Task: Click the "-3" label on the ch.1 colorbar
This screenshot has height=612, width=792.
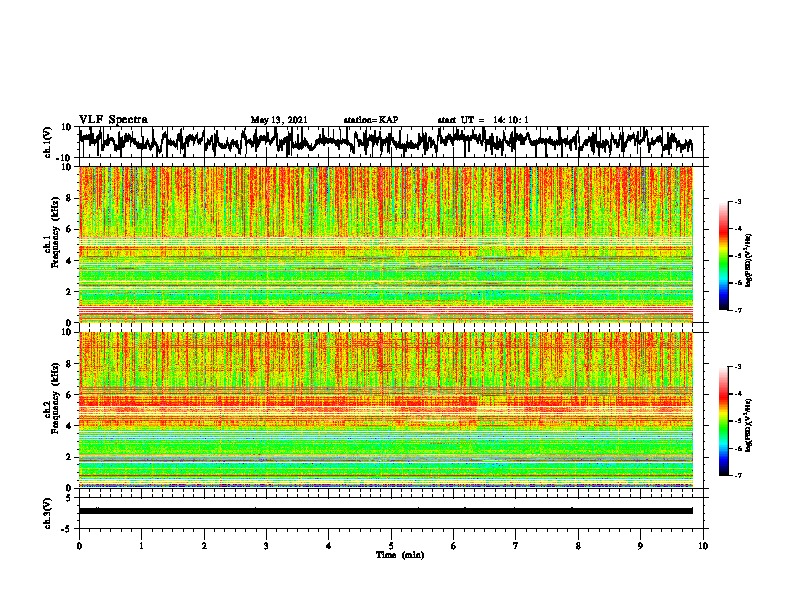Action: coord(738,202)
